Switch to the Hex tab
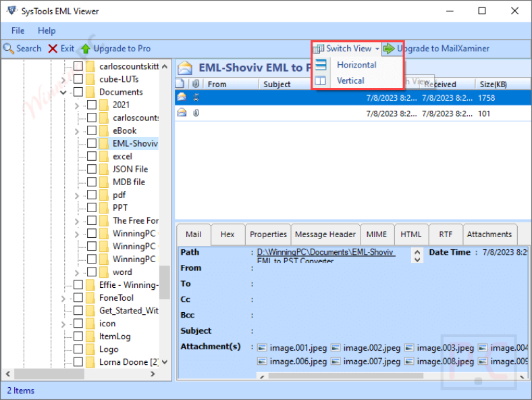Screen dimensions: 532x400 (228, 234)
